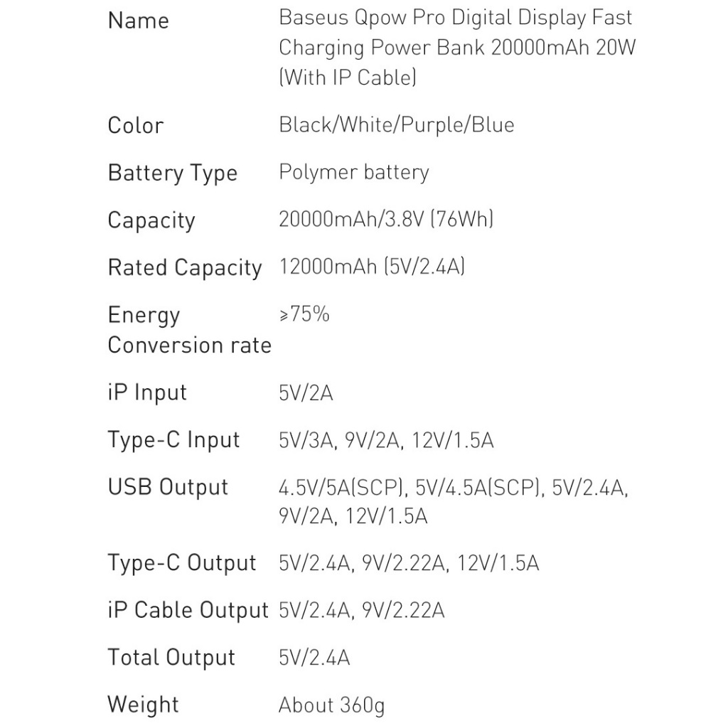Select the 12000mAh (5V/2.4A) value

pyautogui.click(x=372, y=267)
